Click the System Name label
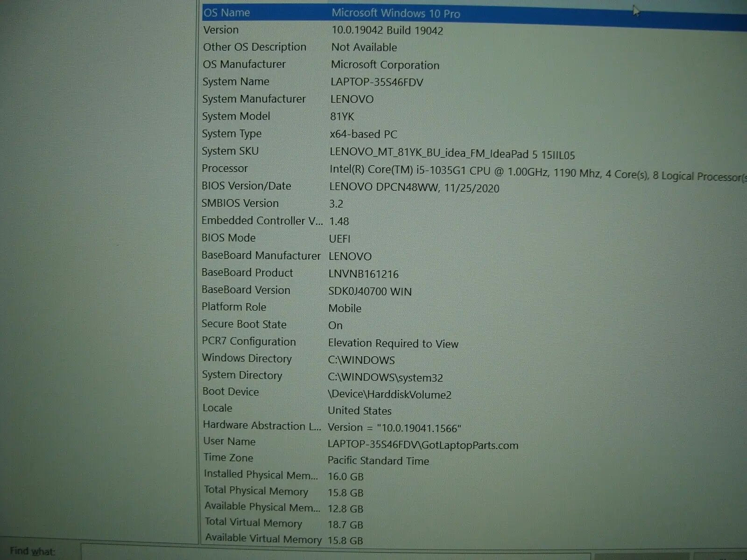Image resolution: width=747 pixels, height=560 pixels. coord(236,82)
